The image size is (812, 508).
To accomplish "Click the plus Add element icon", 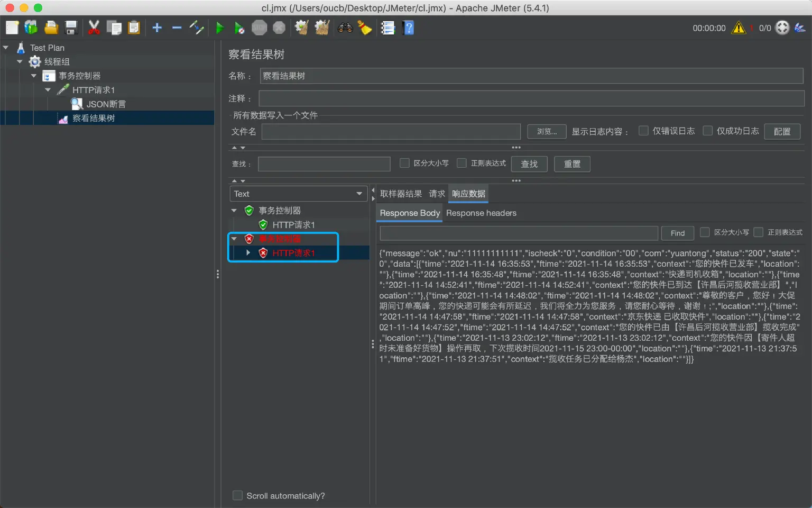I will click(157, 28).
